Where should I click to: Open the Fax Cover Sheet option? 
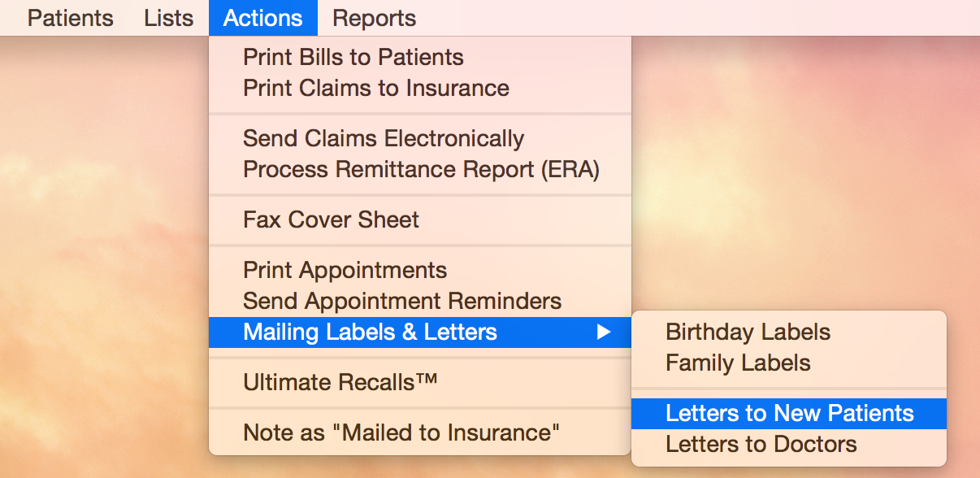point(331,219)
